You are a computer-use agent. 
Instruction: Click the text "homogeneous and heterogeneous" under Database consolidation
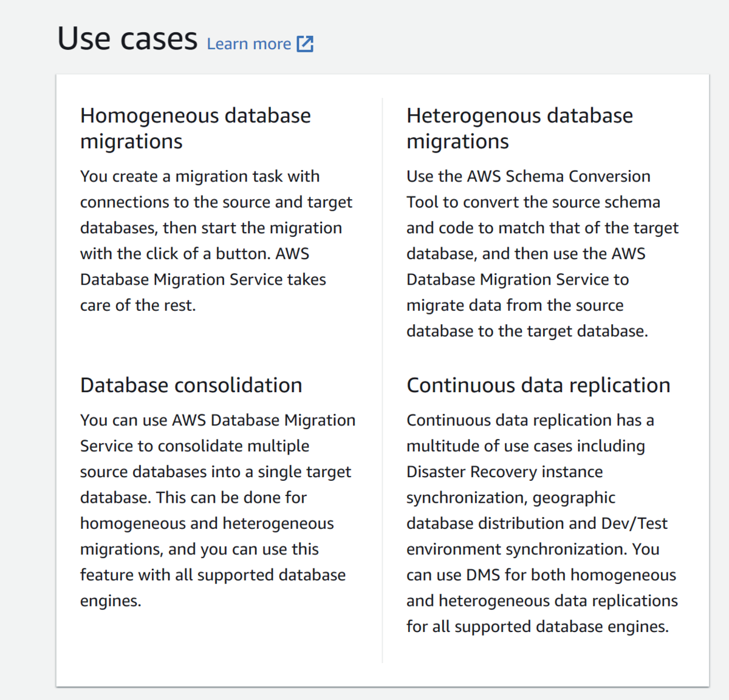207,523
